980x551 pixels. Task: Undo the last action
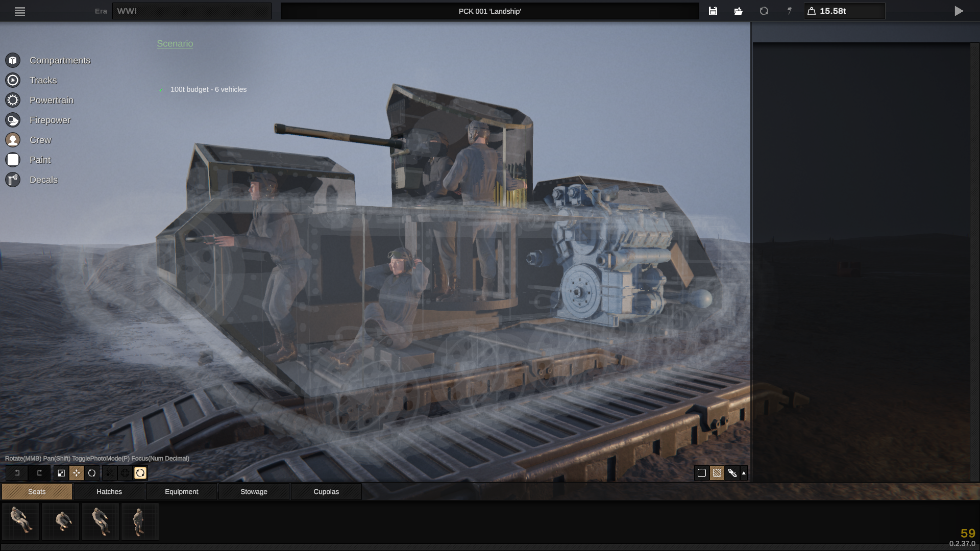[x=17, y=473]
